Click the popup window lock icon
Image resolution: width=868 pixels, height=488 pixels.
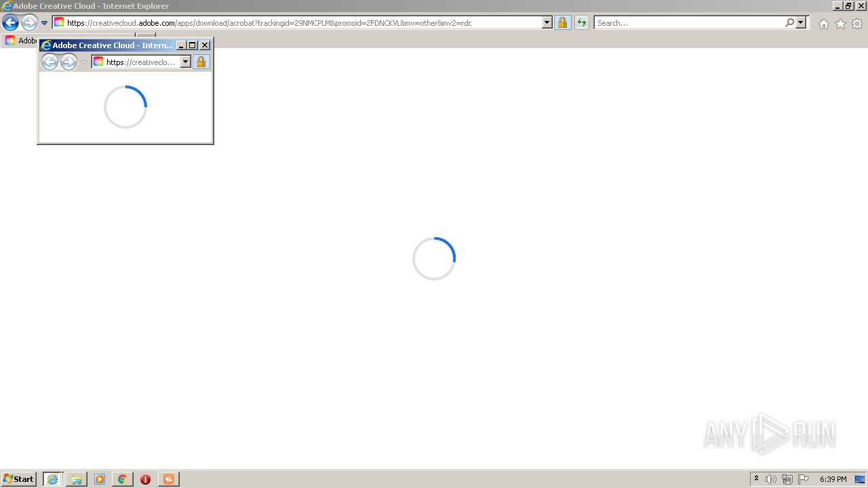(201, 62)
